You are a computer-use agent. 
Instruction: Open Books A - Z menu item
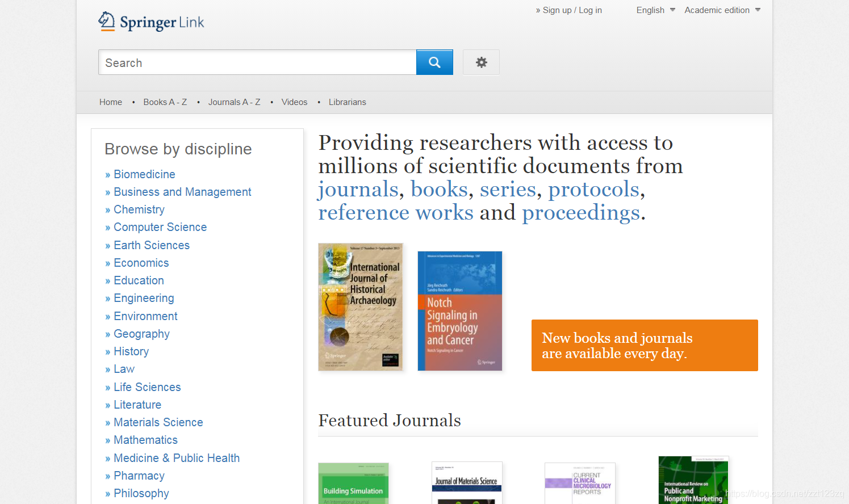165,102
